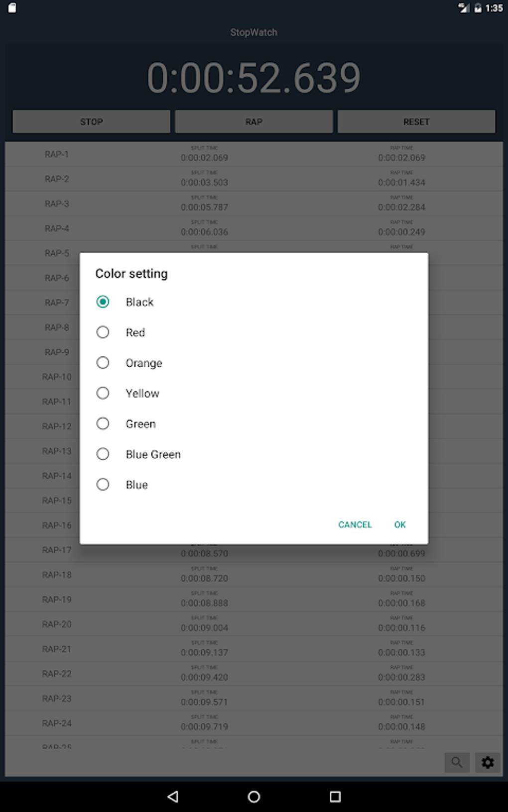This screenshot has height=812, width=508.
Task: Tap the Android home circle icon
Action: point(254,797)
